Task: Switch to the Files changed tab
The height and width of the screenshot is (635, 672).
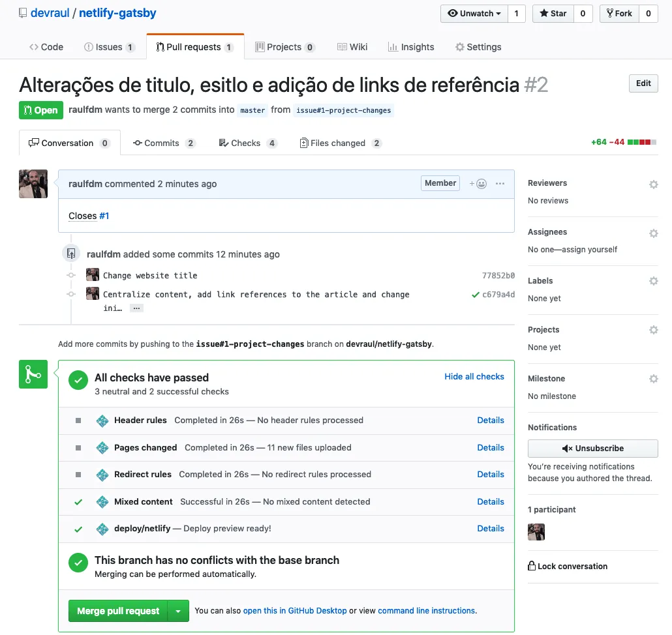Action: 341,143
